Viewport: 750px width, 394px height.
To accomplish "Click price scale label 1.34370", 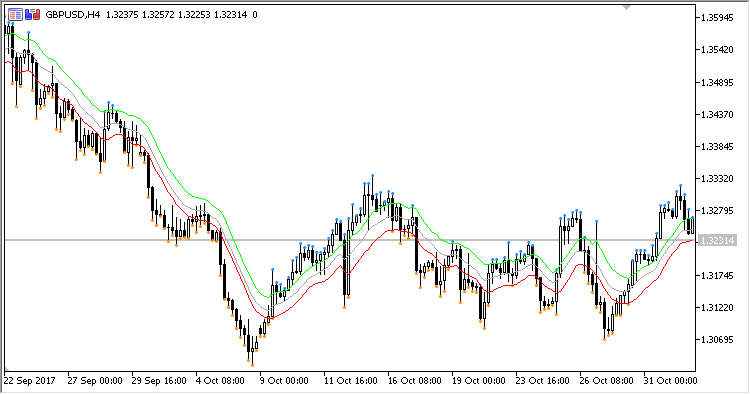I will tap(717, 115).
